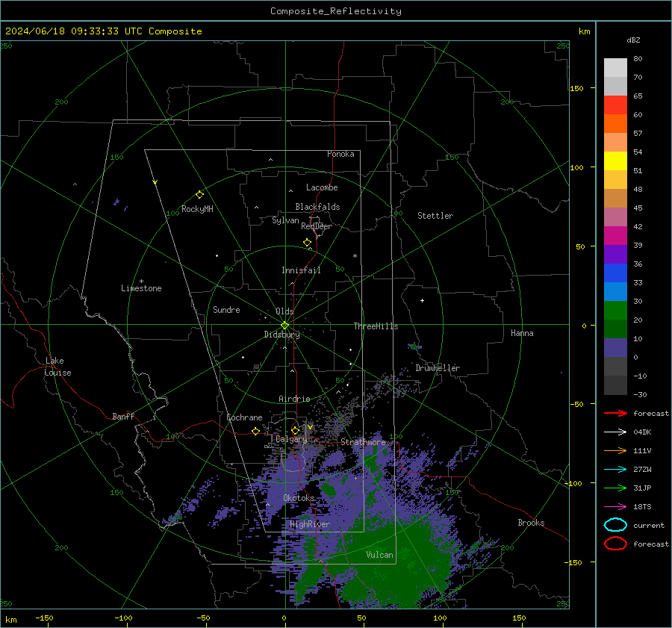Viewport: 672px width, 628px height.
Task: Click the white 04DK arrow legend icon
Action: click(x=615, y=432)
